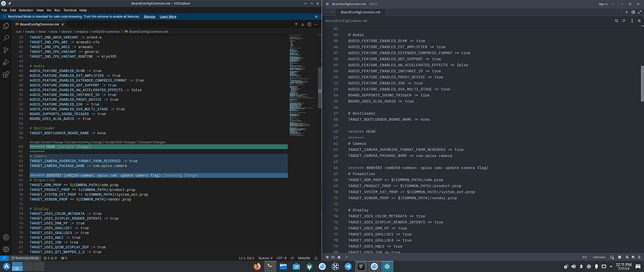
Task: Click Sign in in right editor
Action: [x=603, y=4]
